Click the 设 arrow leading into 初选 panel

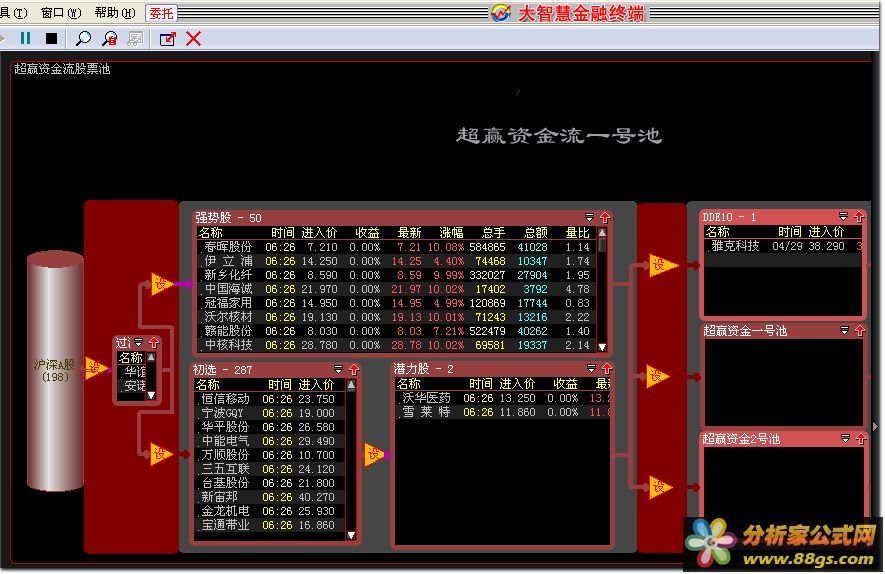tap(160, 454)
